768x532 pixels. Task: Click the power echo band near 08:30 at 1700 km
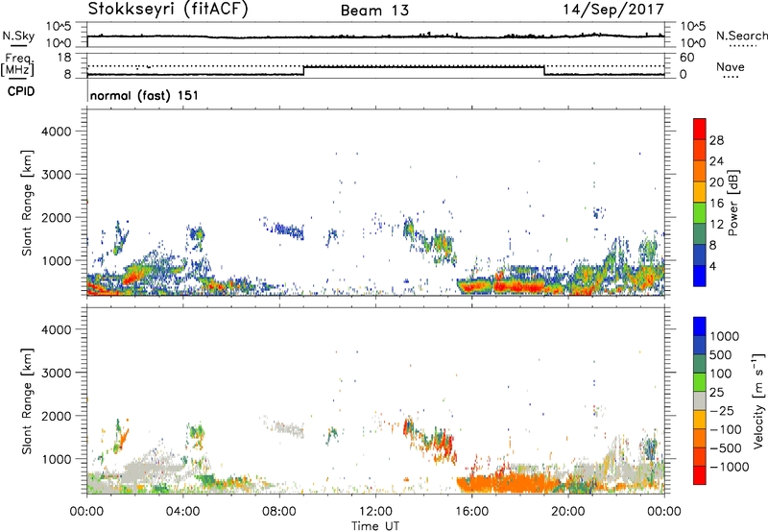pos(289,230)
